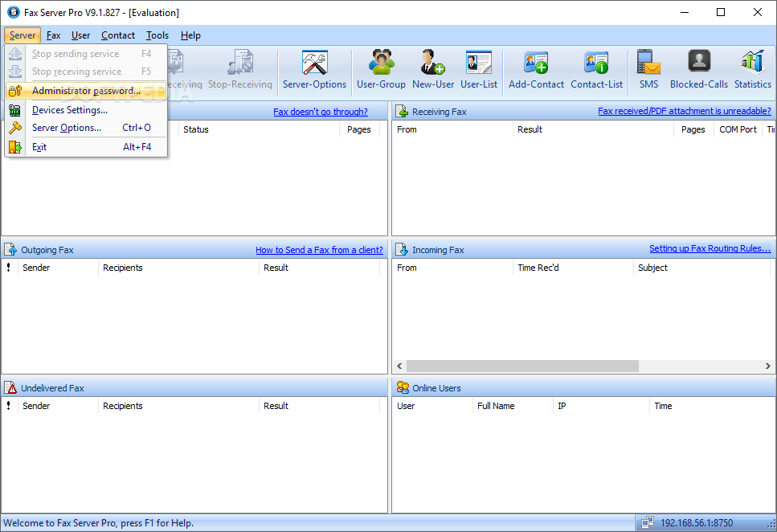Click the Incoming Fax scroll right arrow

pyautogui.click(x=767, y=366)
